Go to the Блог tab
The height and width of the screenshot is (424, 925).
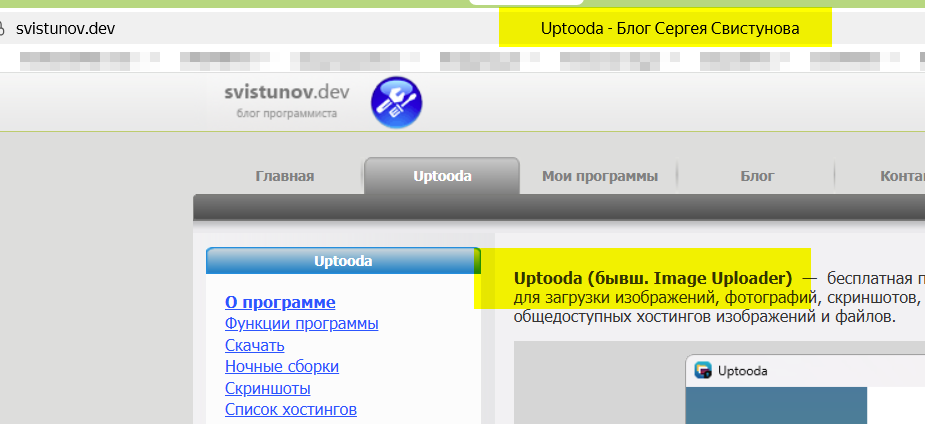(x=757, y=176)
